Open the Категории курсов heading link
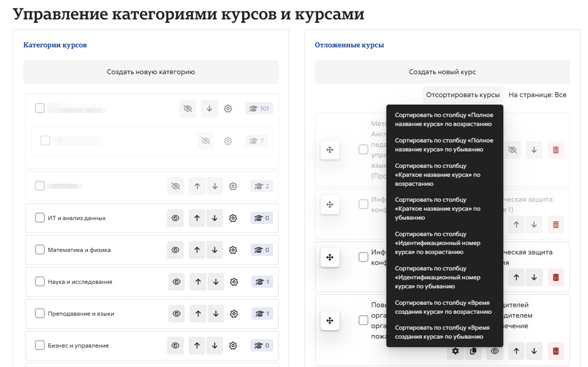Viewport: 588px width, 367px height. click(x=55, y=45)
